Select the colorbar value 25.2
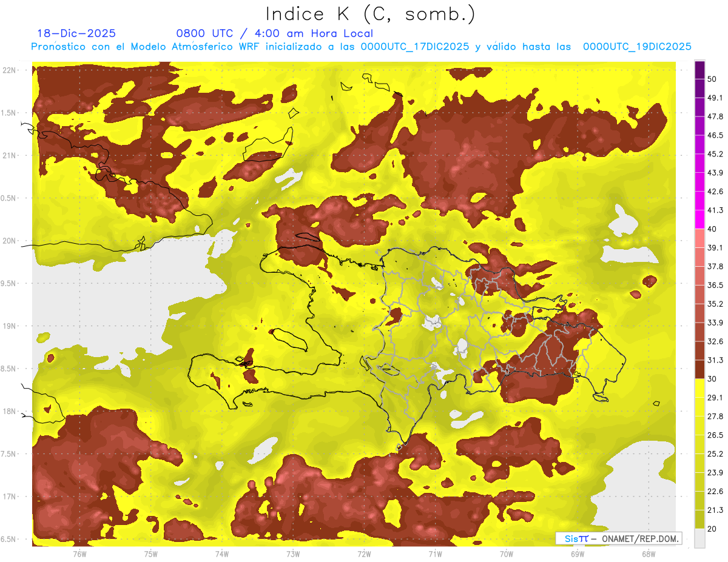Viewport: 728px width, 562px height. coord(716,453)
